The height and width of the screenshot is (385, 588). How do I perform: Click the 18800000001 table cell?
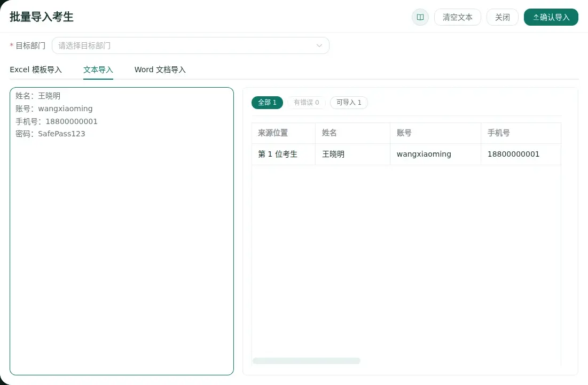(521, 155)
